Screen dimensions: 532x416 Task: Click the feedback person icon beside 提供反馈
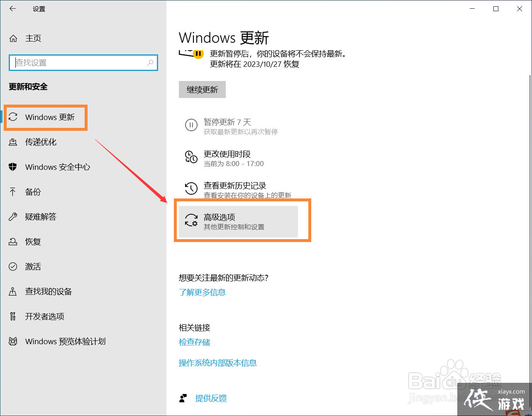pos(183,399)
